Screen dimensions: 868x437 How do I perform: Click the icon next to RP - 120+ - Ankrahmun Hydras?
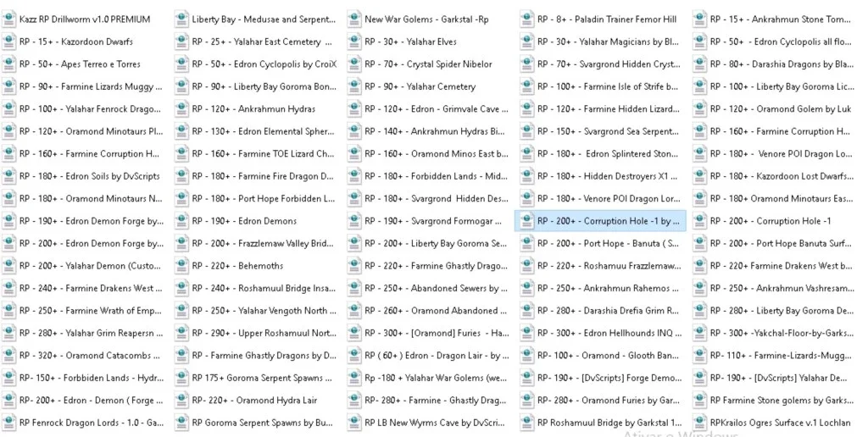pyautogui.click(x=181, y=109)
